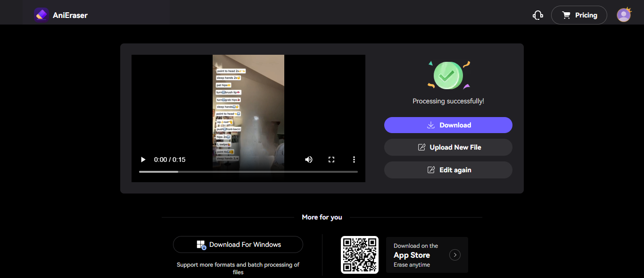Download the processed video
Screen dimensions: 644x278
pos(448,125)
